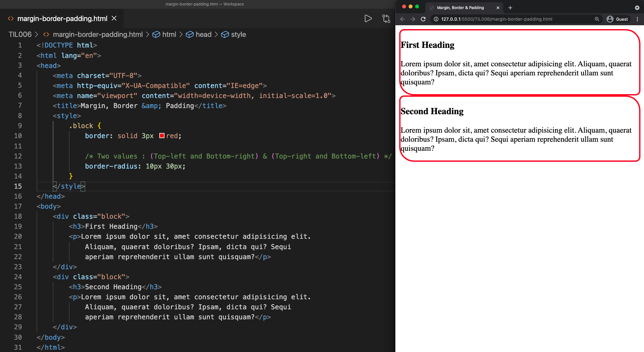Close the margin-border-padding.html editor tab

(x=114, y=18)
